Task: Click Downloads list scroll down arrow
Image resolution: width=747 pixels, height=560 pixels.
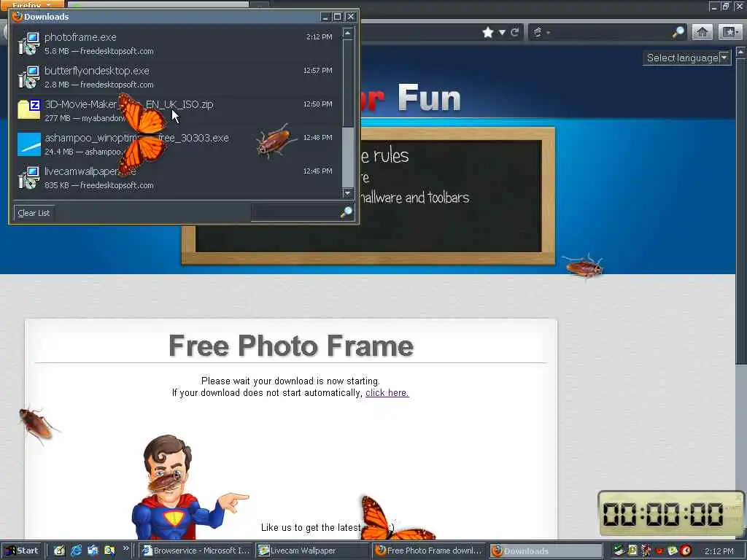Action: pyautogui.click(x=348, y=192)
